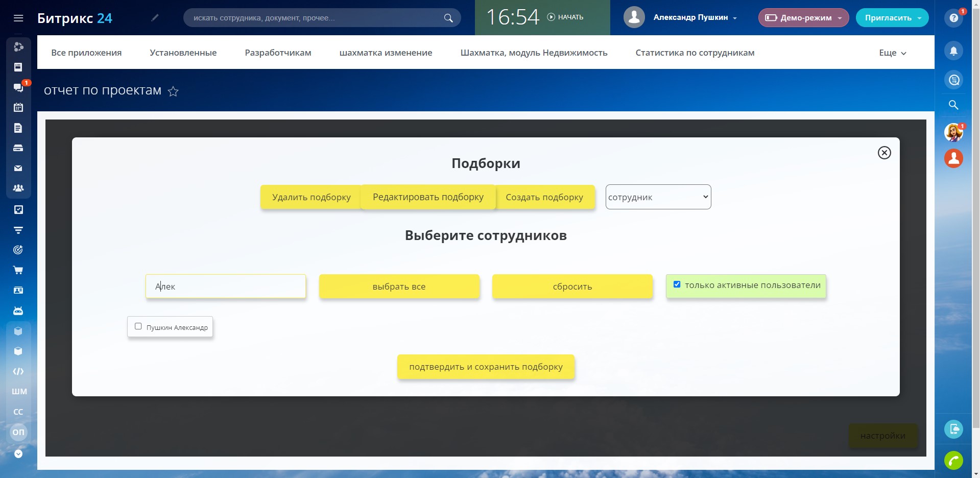Open the hamburger menu in the top left
980x478 pixels.
[x=18, y=18]
